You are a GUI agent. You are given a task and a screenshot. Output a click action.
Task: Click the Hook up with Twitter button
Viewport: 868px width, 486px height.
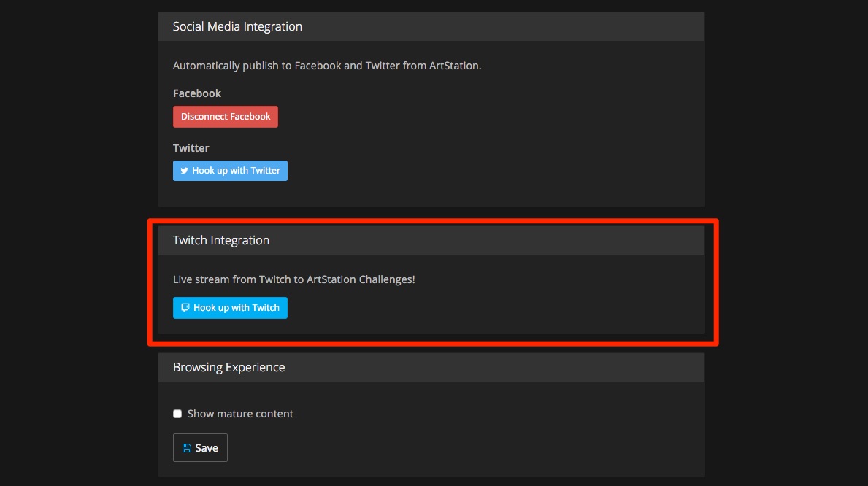pos(230,171)
